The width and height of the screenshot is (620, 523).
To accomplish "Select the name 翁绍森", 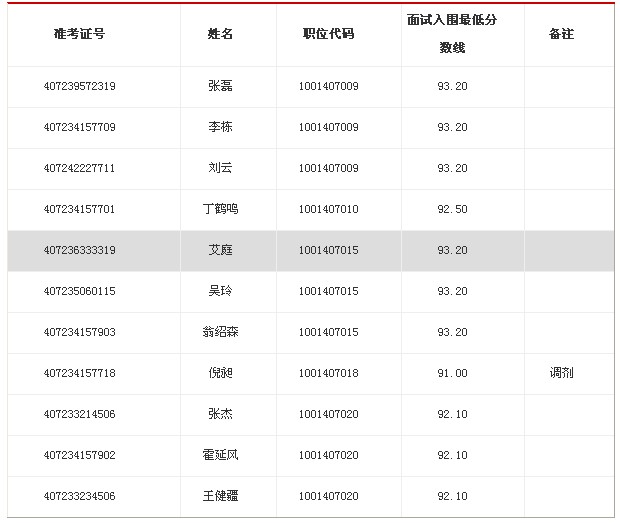I will [x=220, y=332].
